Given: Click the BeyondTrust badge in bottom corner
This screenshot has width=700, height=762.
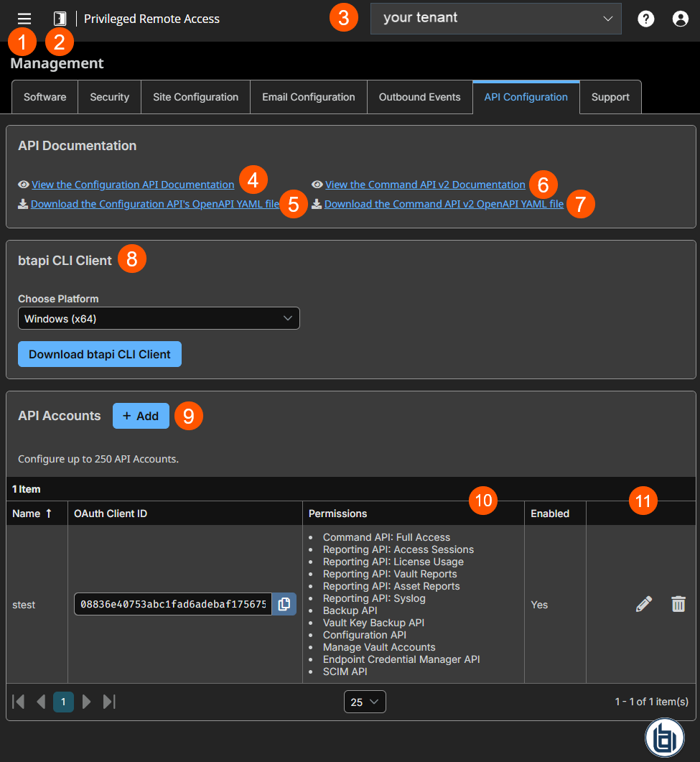Looking at the screenshot, I should [664, 737].
